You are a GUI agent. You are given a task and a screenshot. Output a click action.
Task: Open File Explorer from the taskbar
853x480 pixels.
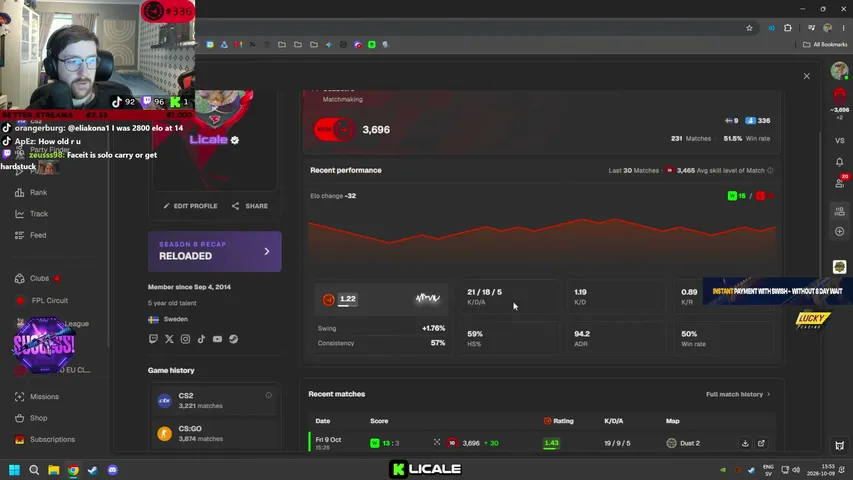coord(53,470)
